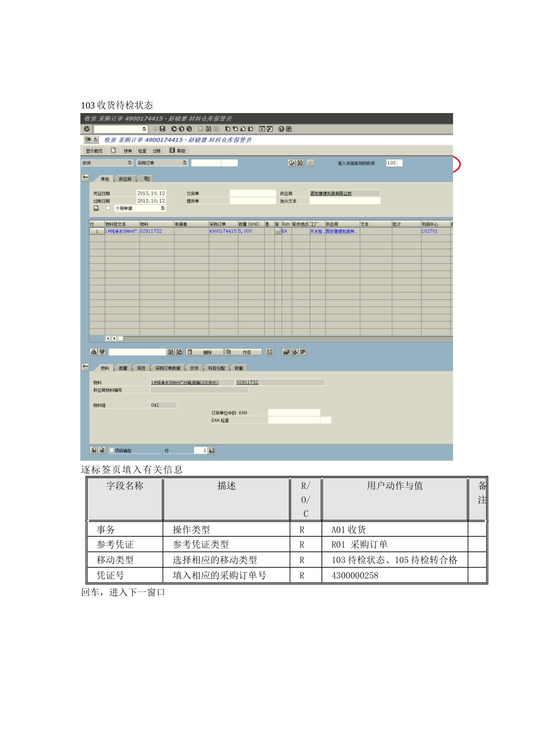Click the go-to-line icon next to 行 field
Image resolution: width=534 pixels, height=756 pixels.
(212, 451)
